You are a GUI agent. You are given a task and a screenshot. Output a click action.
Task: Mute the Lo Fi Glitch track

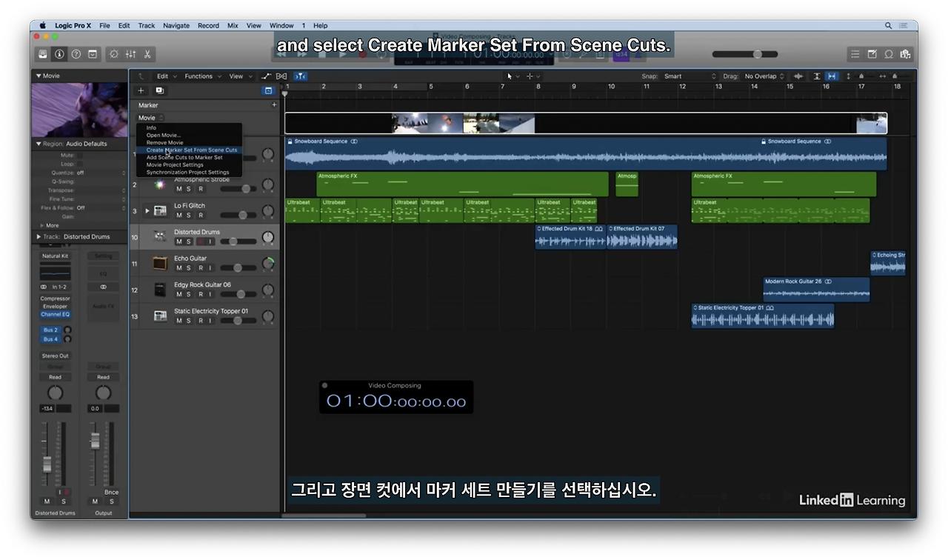coord(178,216)
